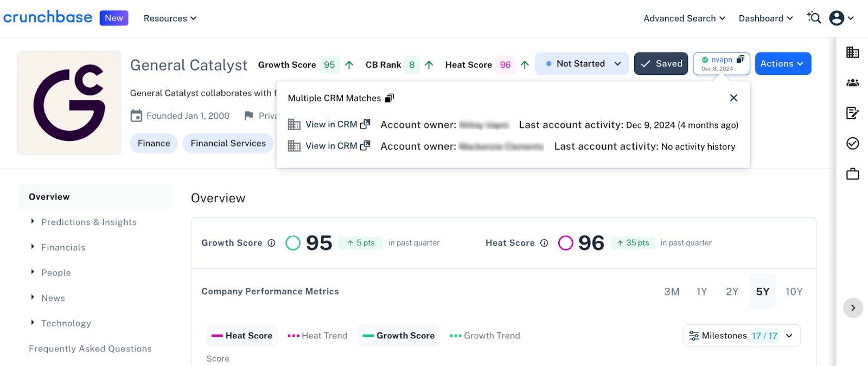
Task: Open the people group icon in right sidebar
Action: [853, 82]
